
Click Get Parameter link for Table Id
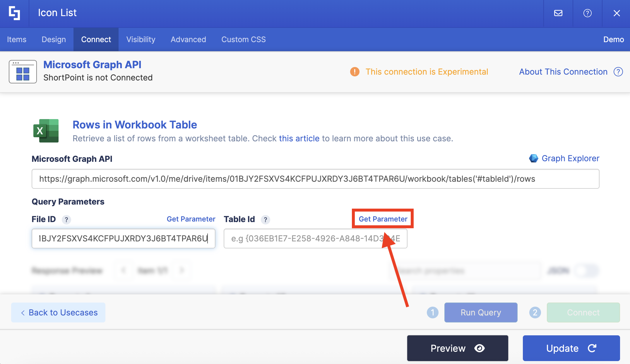click(x=383, y=219)
